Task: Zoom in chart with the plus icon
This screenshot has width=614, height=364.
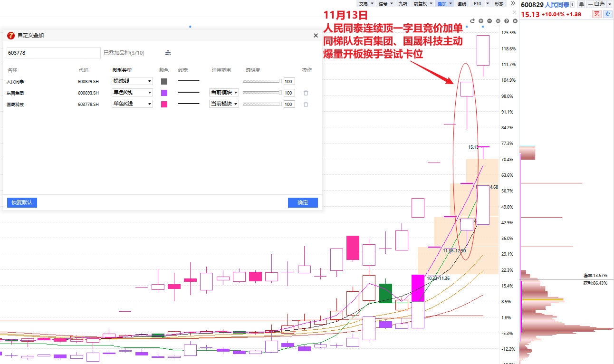Action: coord(481,21)
